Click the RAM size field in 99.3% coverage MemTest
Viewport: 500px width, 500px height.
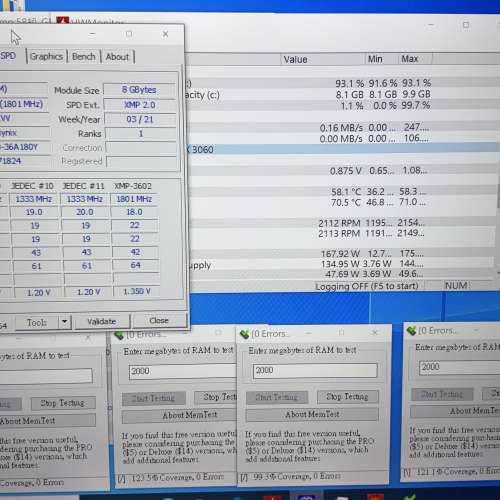click(x=315, y=370)
